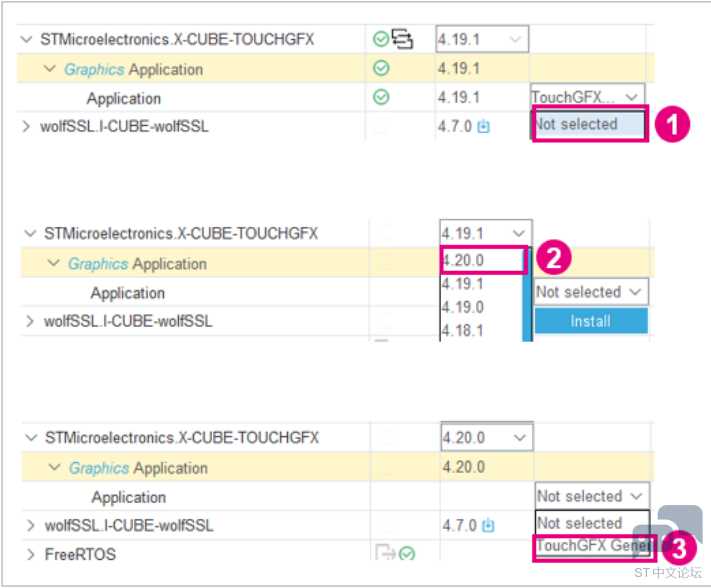The height and width of the screenshot is (588, 711).
Task: Collapse X-CUBE-TOUCHGFX row showing version 4.20.0
Action: click(31, 438)
